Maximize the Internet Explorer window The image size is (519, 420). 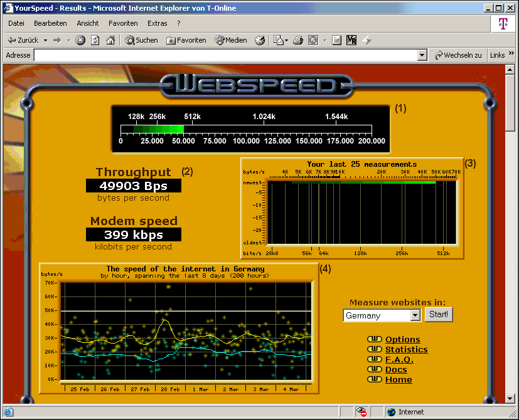pyautogui.click(x=499, y=8)
